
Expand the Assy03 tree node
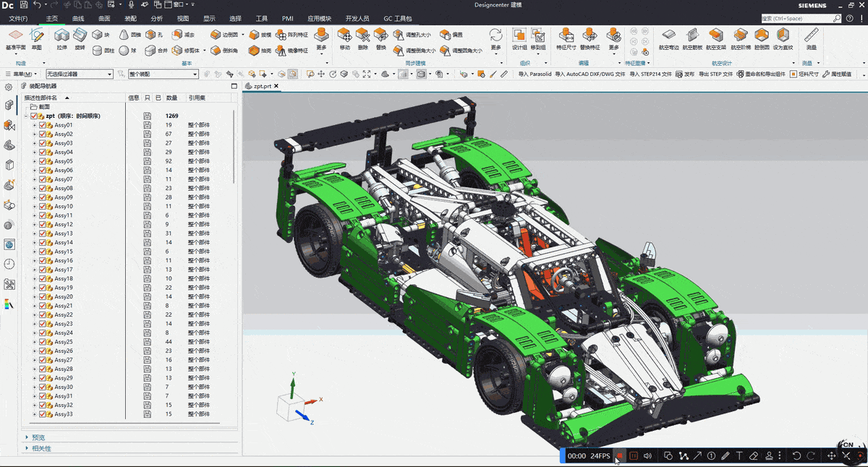point(34,143)
